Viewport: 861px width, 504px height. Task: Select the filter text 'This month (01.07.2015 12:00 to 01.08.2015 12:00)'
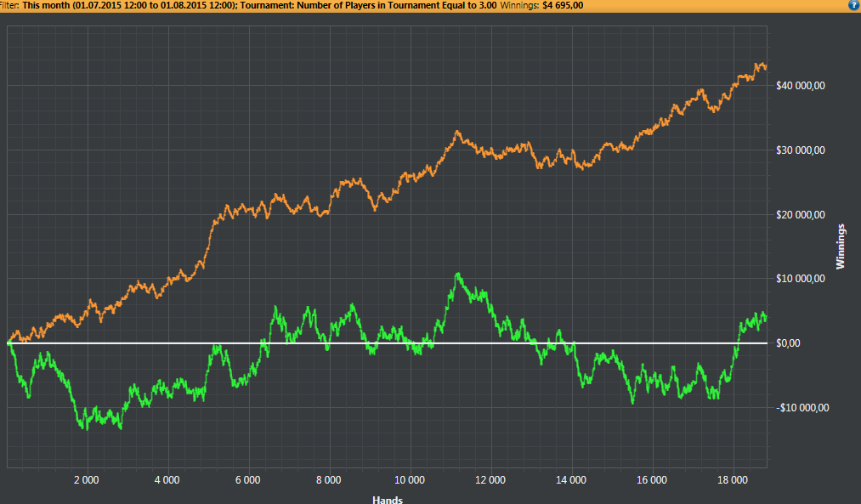pos(129,5)
